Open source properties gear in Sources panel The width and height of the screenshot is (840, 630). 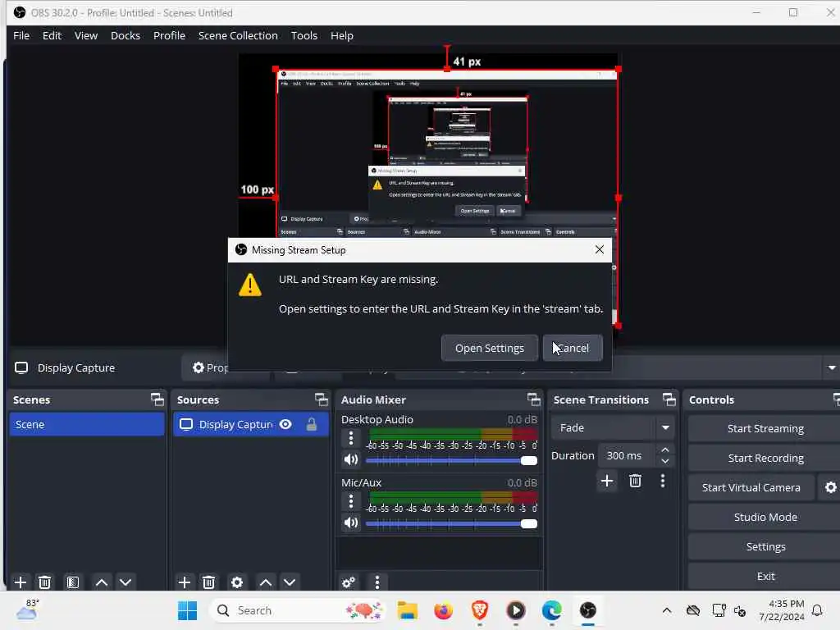coord(237,582)
